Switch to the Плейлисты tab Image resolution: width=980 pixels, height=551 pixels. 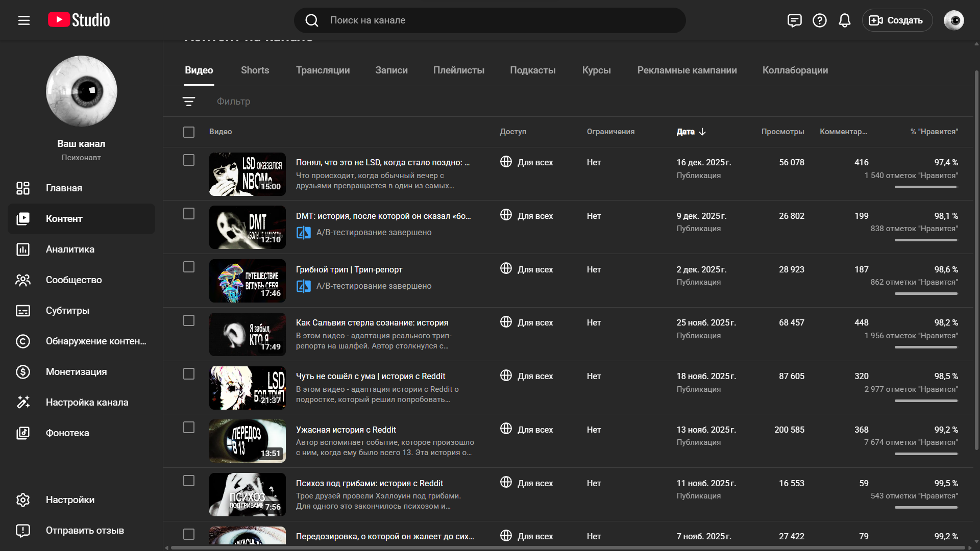click(x=458, y=70)
